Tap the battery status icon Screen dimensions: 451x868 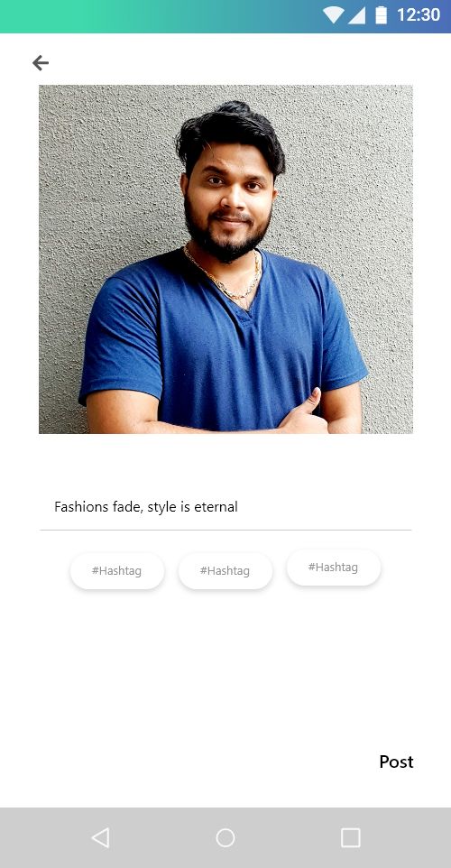(x=382, y=15)
